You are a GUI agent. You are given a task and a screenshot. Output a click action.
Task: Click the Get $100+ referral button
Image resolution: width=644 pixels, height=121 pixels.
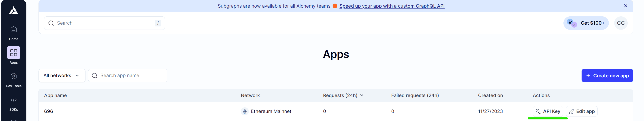coord(586,23)
